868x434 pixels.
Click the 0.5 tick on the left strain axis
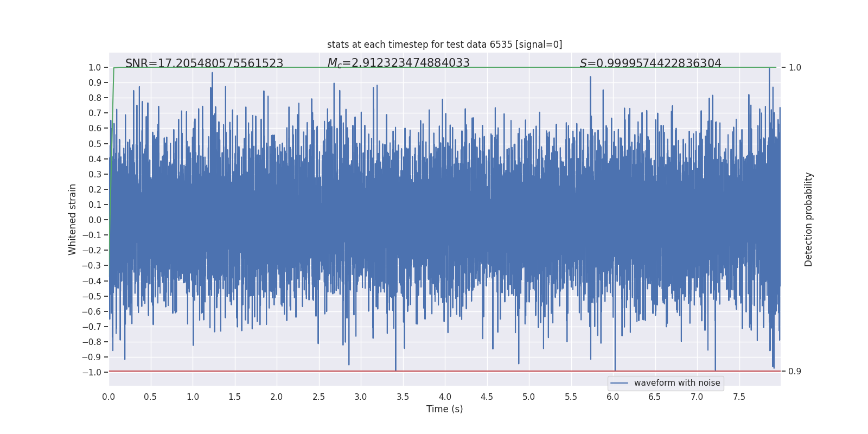click(x=95, y=144)
